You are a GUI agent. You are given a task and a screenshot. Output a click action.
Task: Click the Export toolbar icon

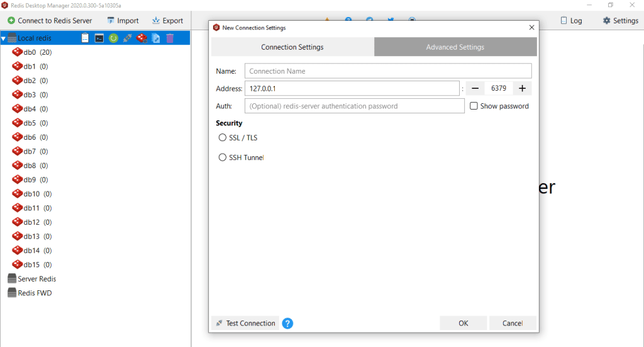click(x=156, y=20)
